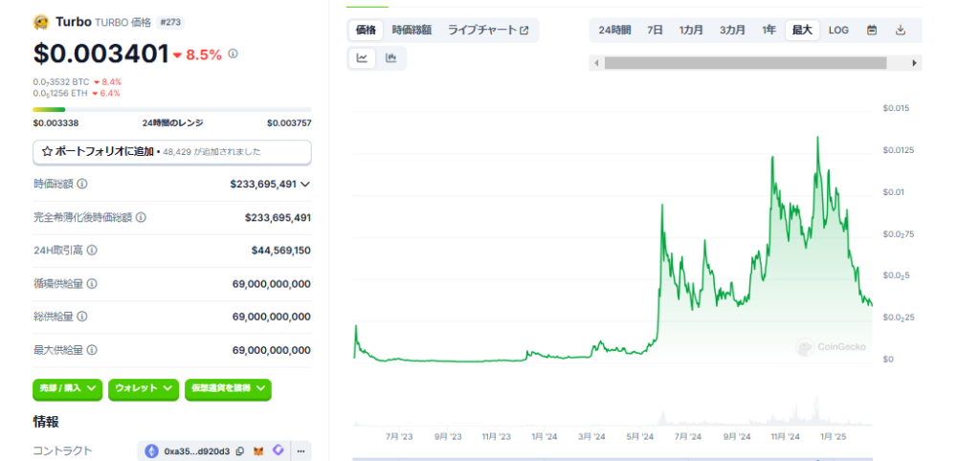Select the line chart view icon

363,58
